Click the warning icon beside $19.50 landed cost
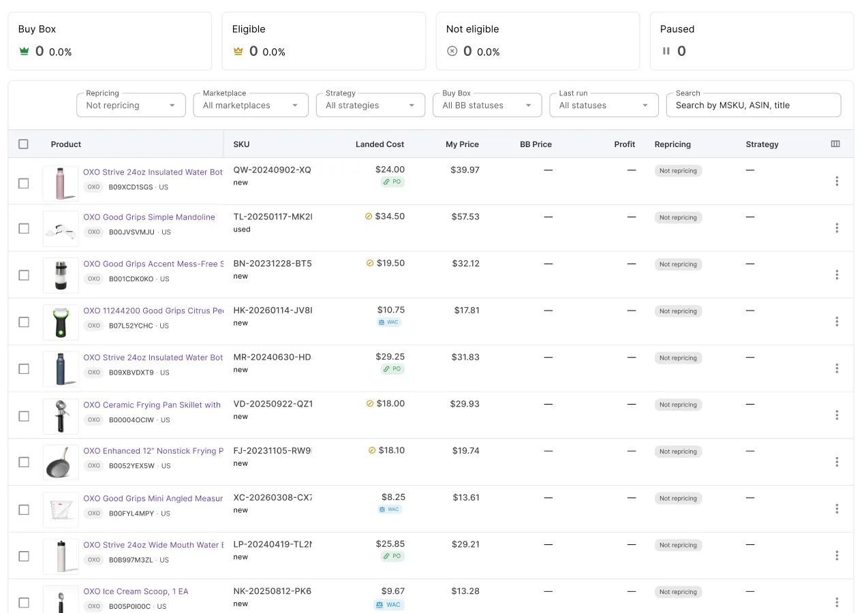This screenshot has height=613, width=868. click(370, 263)
